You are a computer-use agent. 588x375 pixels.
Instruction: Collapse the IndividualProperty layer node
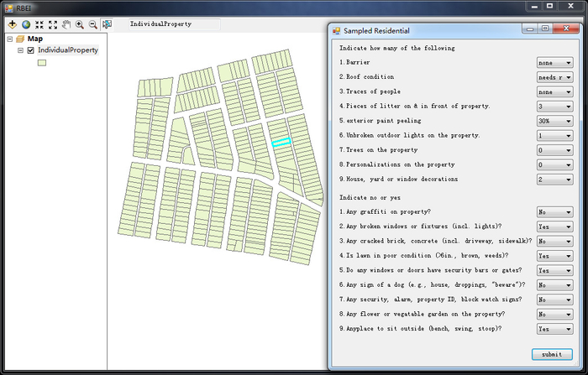click(20, 50)
